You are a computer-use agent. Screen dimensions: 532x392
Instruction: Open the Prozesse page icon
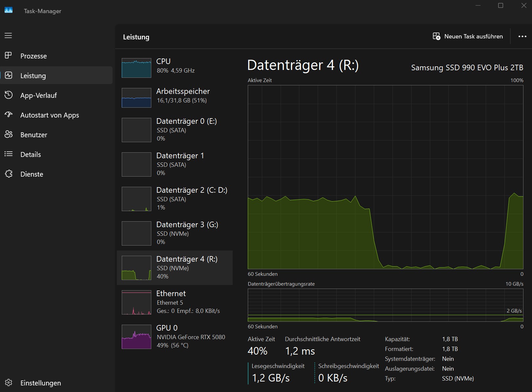click(x=9, y=55)
